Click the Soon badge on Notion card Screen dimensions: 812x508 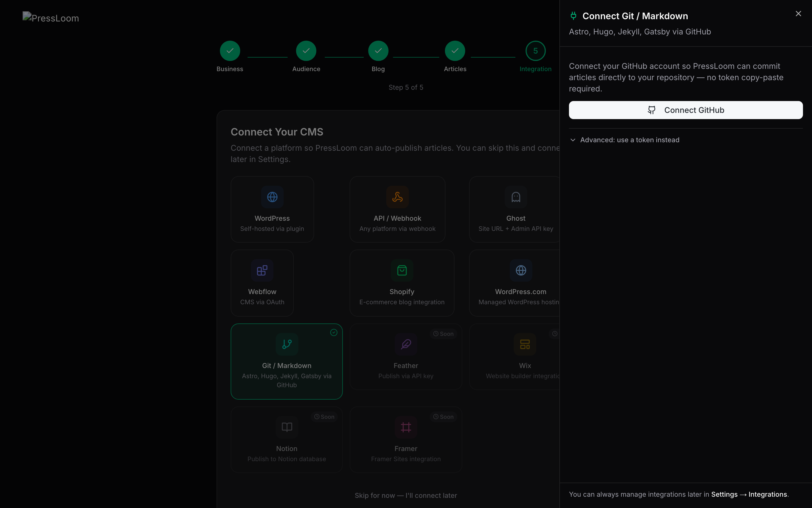(324, 417)
